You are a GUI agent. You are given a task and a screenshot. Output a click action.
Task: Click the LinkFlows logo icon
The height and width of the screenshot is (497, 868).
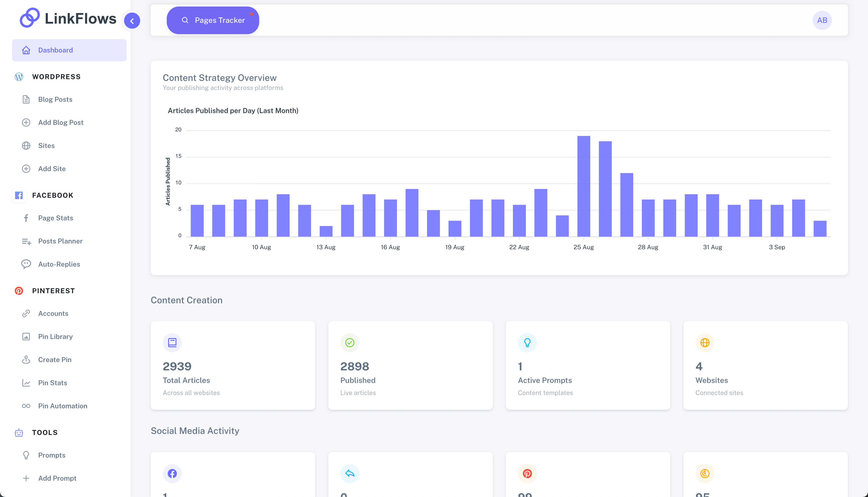tap(30, 18)
